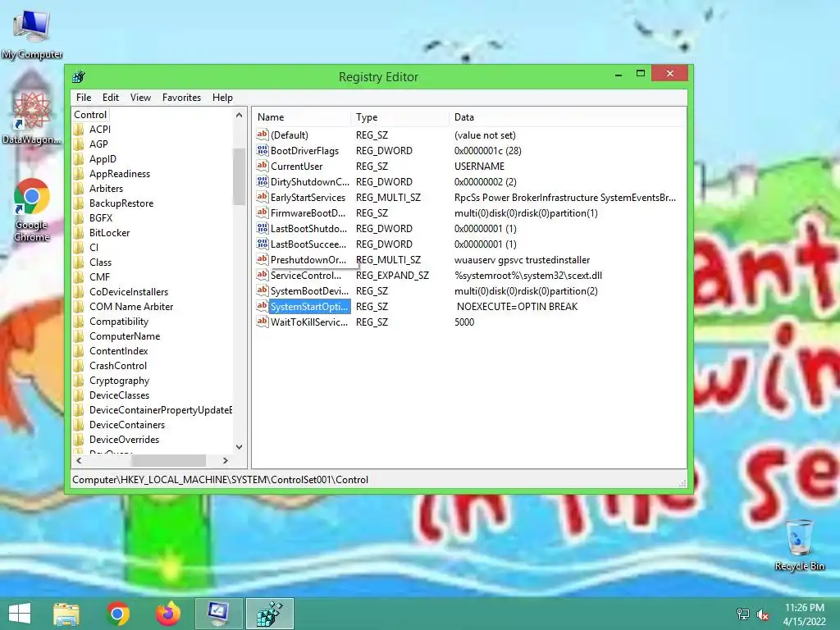Click the 'USERNAME' data value
The width and height of the screenshot is (840, 630).
pyautogui.click(x=479, y=166)
